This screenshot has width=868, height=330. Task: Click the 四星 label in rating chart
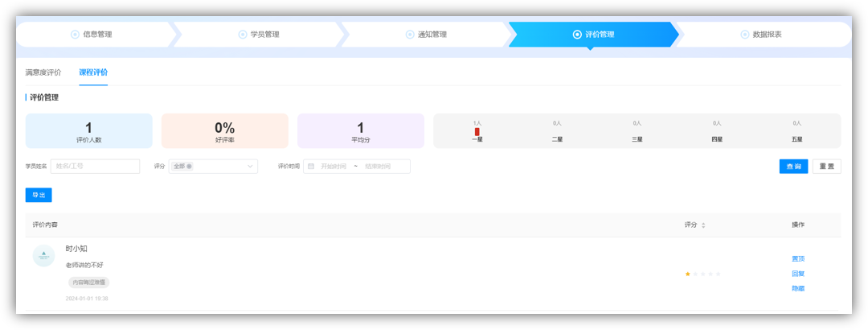717,139
